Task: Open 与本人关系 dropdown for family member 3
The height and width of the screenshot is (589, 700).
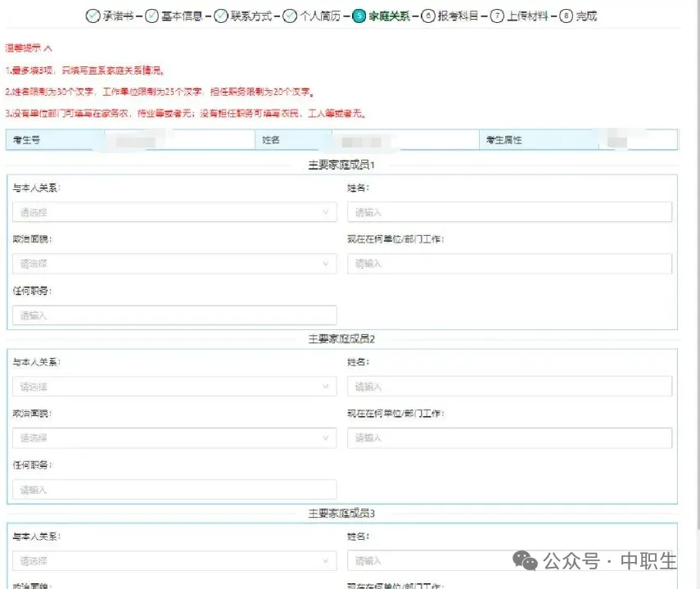Action: [x=174, y=560]
